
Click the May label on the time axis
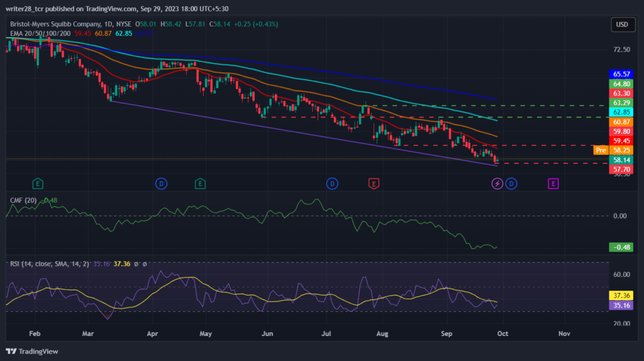pos(206,333)
